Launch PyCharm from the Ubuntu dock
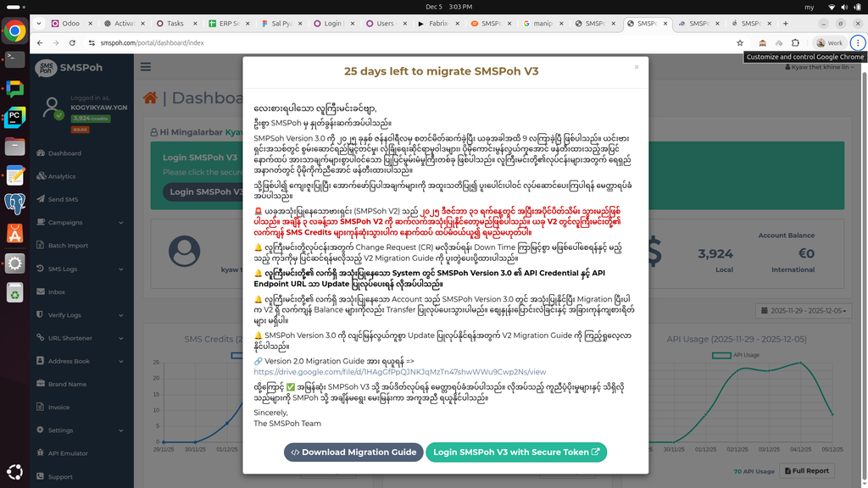This screenshot has height=488, width=868. click(14, 117)
